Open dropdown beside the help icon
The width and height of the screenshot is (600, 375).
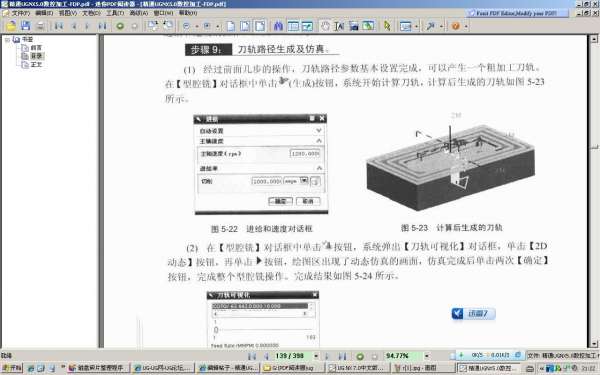pyautogui.click(x=466, y=26)
